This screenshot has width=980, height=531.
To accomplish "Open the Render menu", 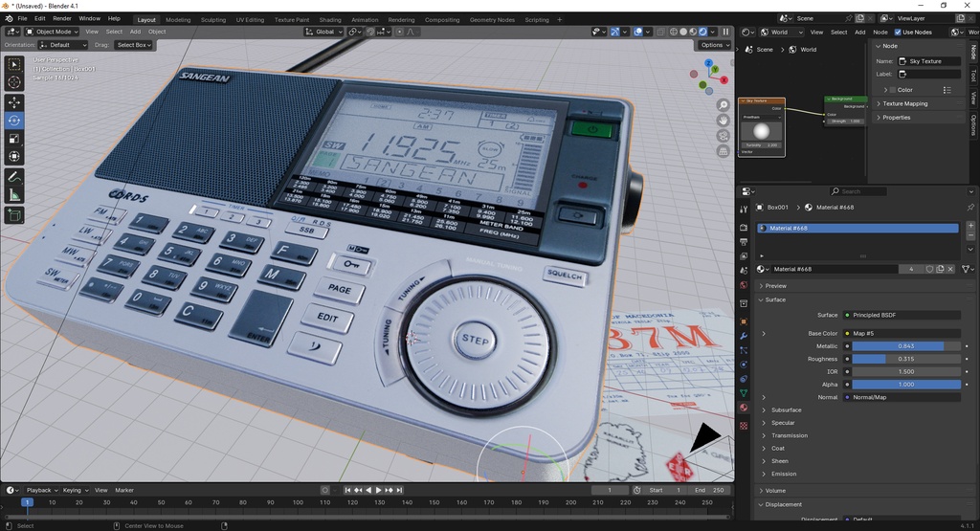I will [x=62, y=18].
